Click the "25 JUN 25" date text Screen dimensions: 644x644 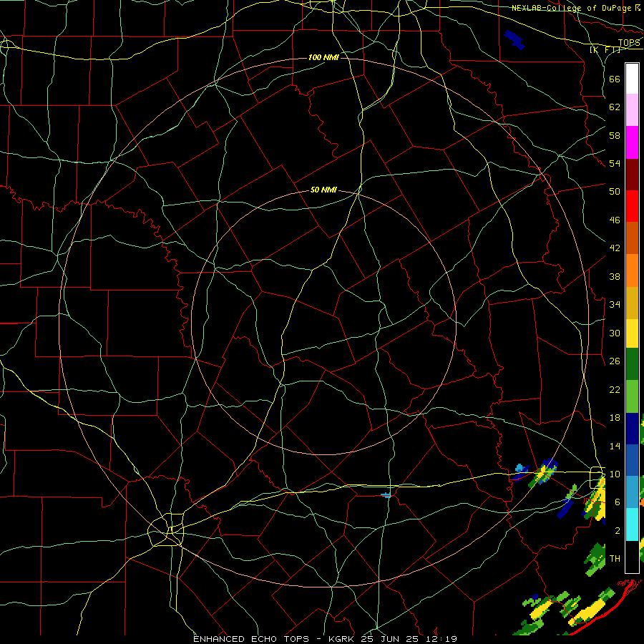(x=390, y=639)
